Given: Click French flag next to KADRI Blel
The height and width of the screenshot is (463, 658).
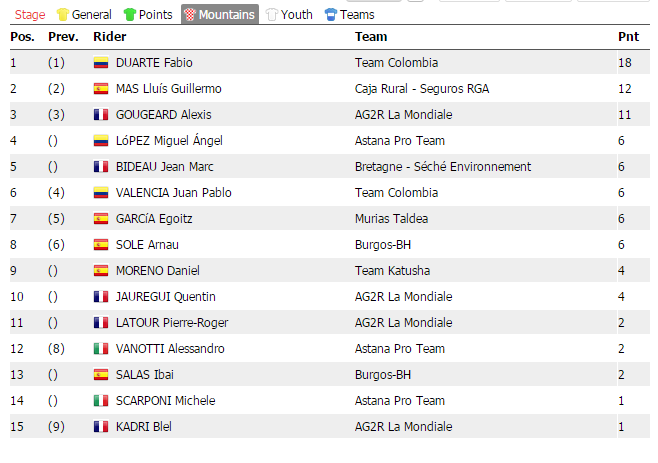Looking at the screenshot, I should click(101, 427).
